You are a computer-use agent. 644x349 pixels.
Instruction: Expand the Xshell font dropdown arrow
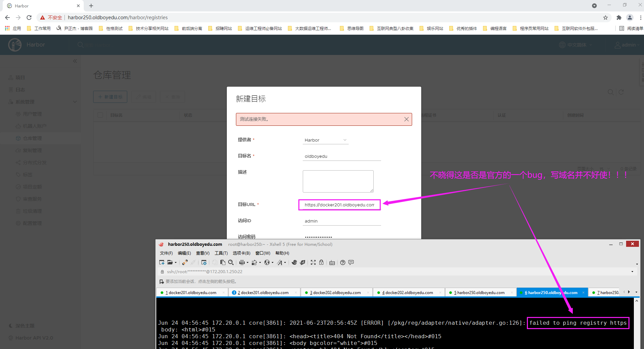(x=285, y=263)
